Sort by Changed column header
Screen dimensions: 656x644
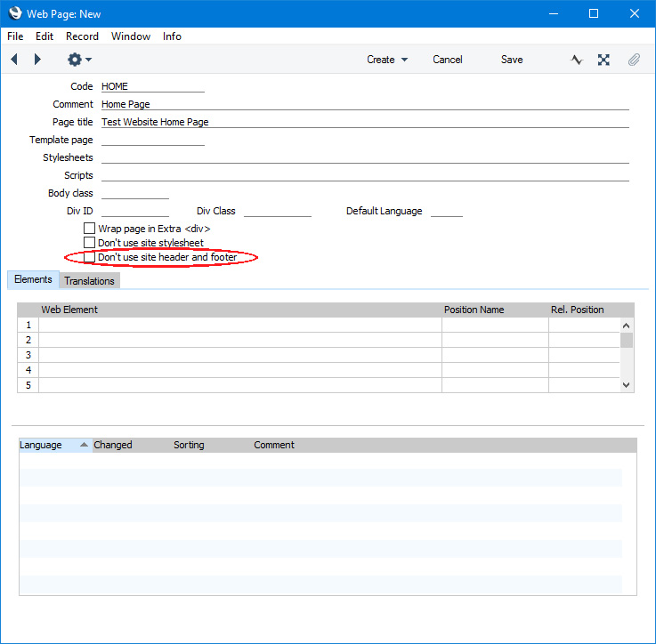113,445
